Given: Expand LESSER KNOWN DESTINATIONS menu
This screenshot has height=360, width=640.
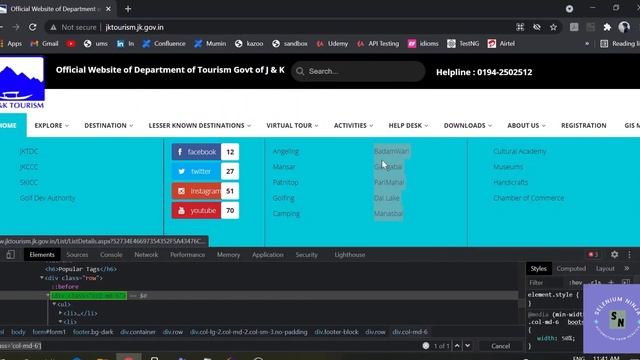Looking at the screenshot, I should pyautogui.click(x=200, y=126).
